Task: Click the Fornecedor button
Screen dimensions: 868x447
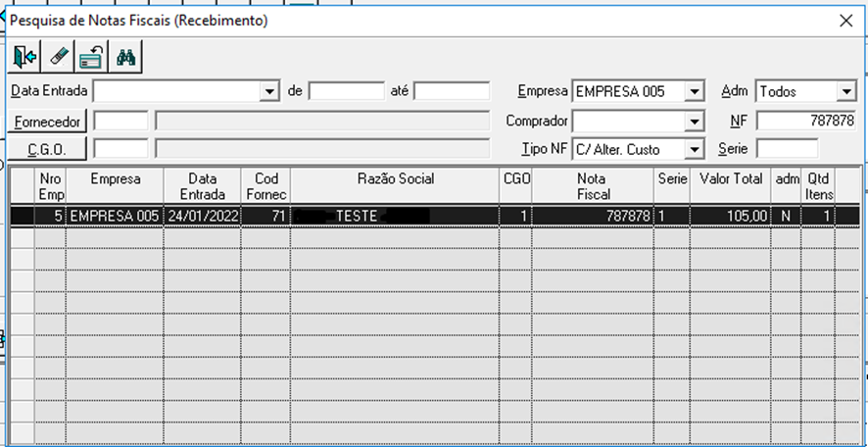Action: coord(48,122)
